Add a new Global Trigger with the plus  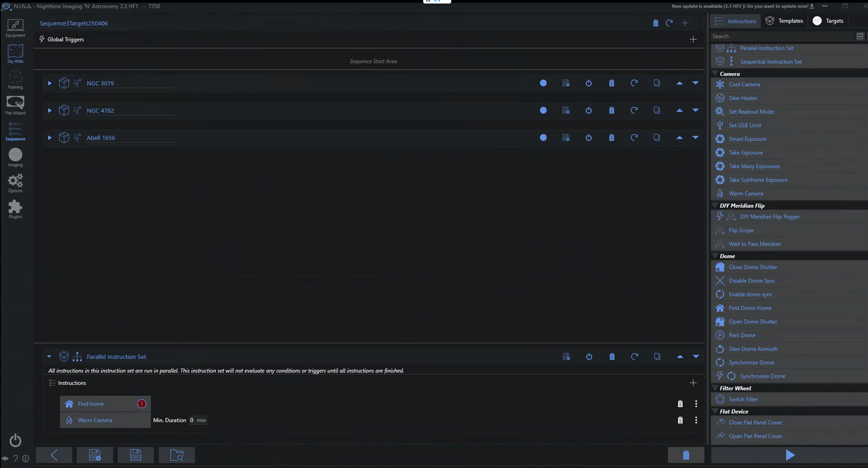coord(693,39)
